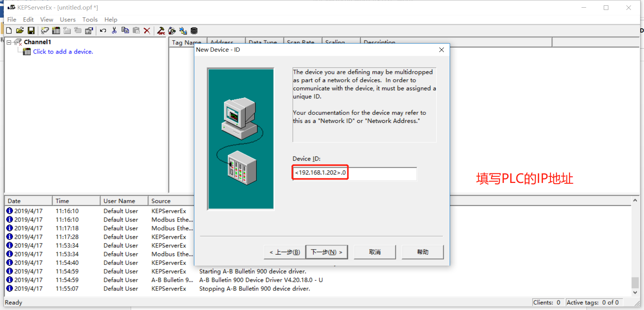Sort event log by Source column header
This screenshot has width=644, height=310.
click(171, 201)
